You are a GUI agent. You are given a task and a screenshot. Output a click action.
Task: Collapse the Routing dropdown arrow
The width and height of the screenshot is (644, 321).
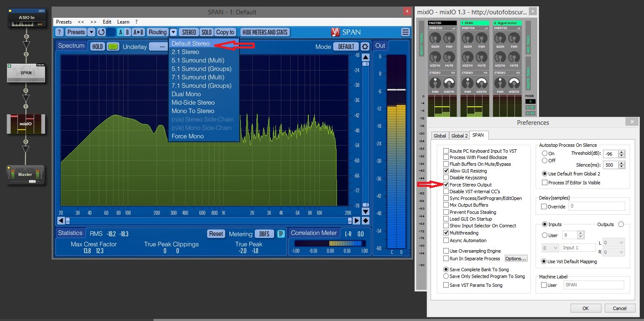click(x=174, y=32)
